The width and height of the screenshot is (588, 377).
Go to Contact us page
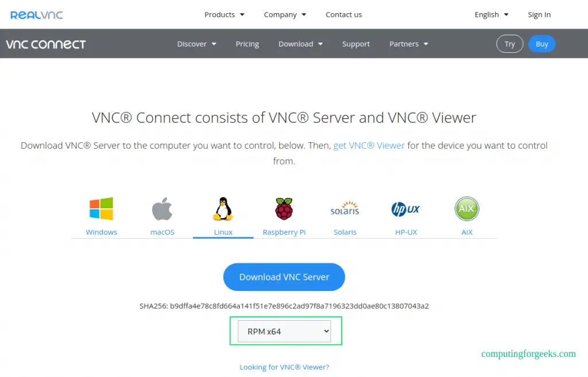pos(343,14)
